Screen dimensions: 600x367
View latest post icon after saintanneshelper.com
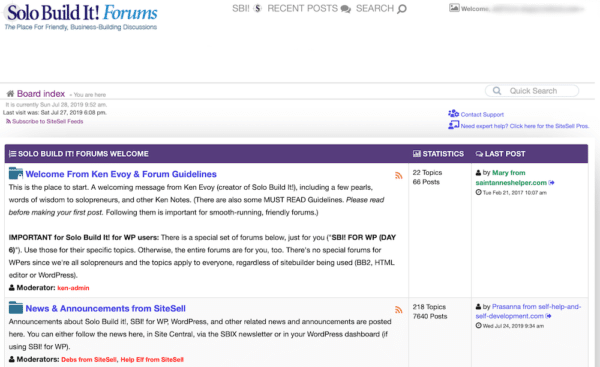click(x=551, y=183)
